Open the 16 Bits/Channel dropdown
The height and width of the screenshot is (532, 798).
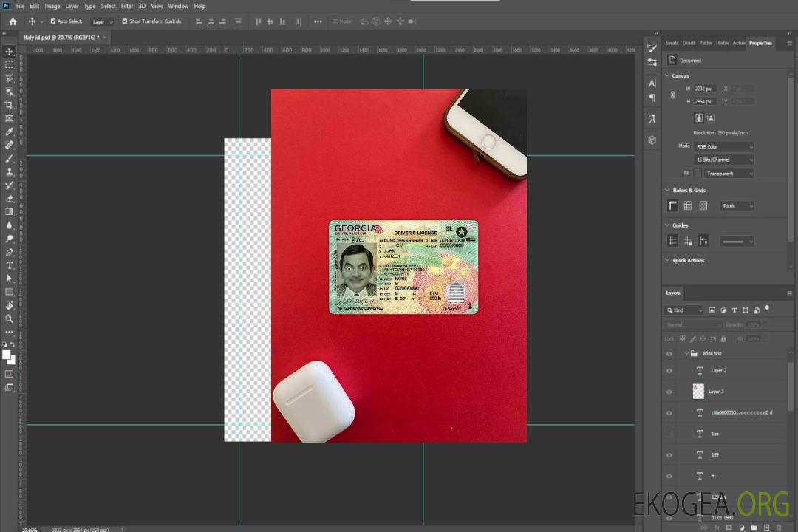(724, 160)
